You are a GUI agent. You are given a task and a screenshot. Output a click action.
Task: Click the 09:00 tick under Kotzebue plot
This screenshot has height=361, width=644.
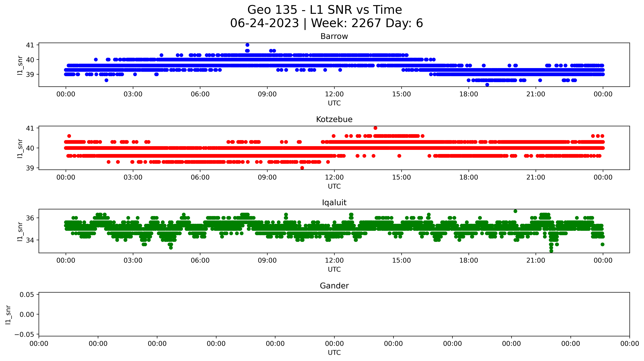(267, 177)
